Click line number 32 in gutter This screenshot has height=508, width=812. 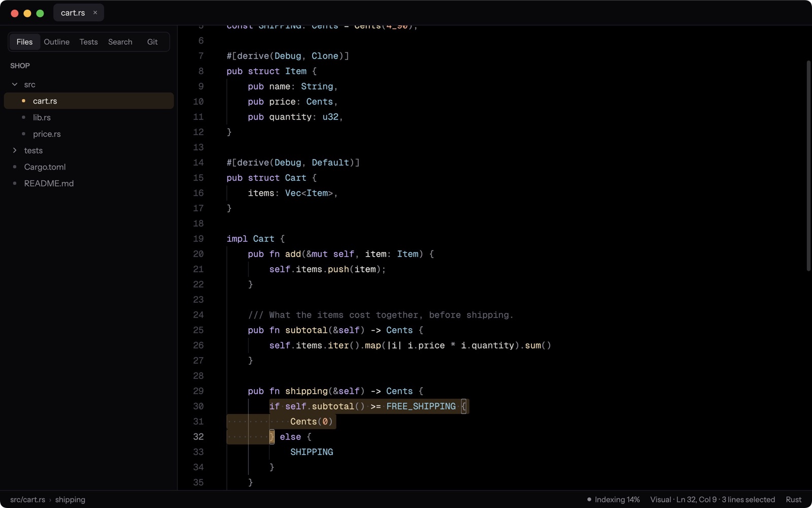pos(198,436)
